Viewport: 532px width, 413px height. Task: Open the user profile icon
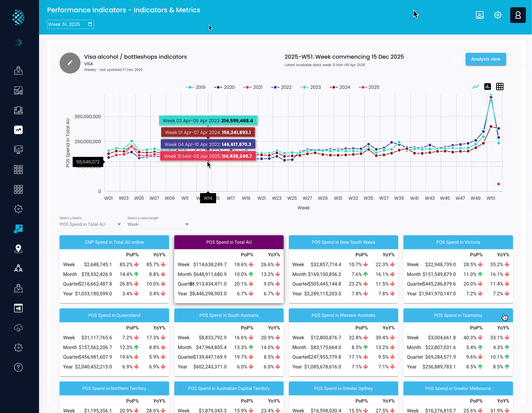(518, 15)
